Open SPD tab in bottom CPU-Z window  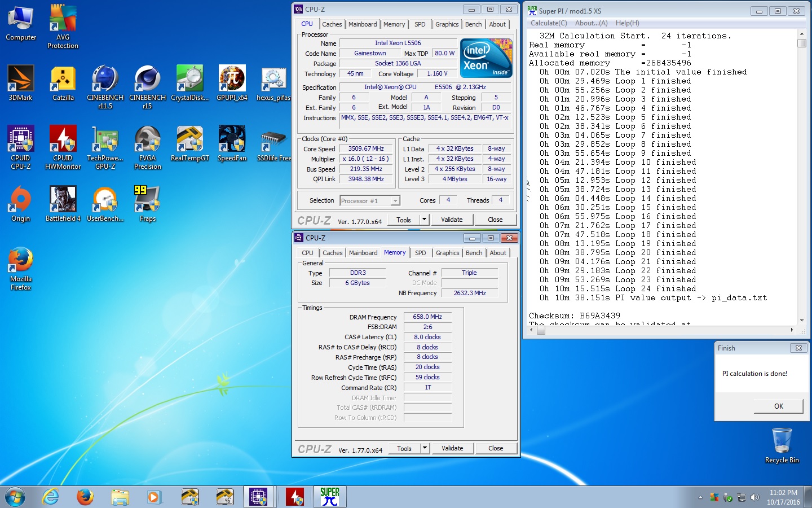(x=421, y=253)
